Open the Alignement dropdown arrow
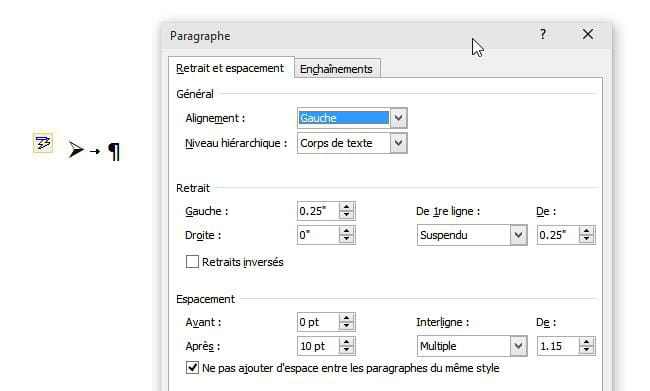This screenshot has height=391, width=650. pos(398,118)
